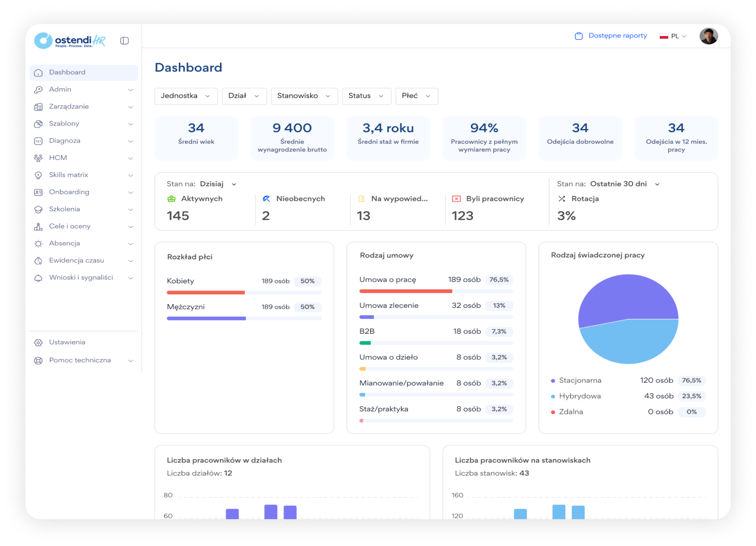Toggle the sidebar collapse icon
This screenshot has height=546, width=756.
tap(124, 41)
